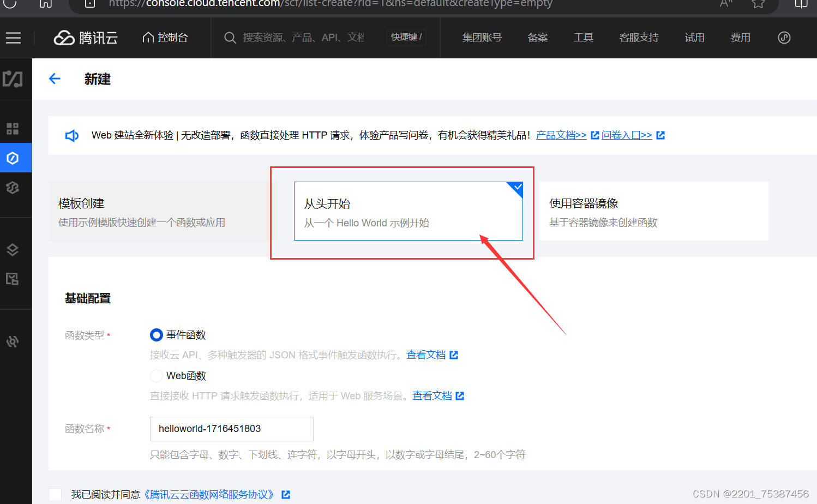Click external-link icon after Web函数 查看文档
The width and height of the screenshot is (817, 504).
(x=460, y=396)
